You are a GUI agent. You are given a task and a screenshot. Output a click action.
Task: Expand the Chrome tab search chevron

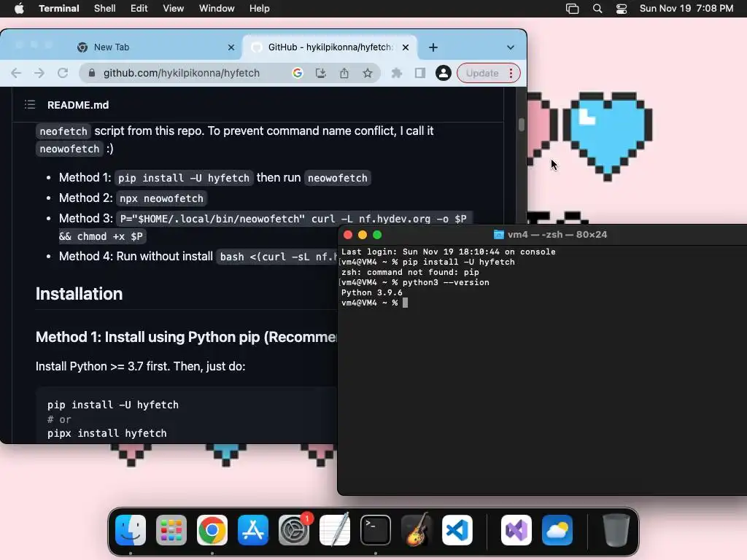click(511, 47)
